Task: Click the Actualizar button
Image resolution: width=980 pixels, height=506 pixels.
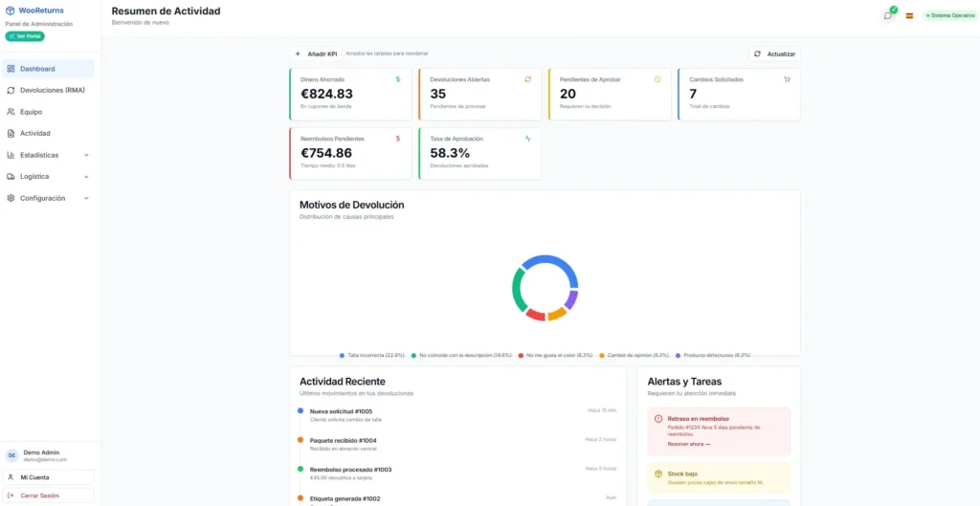Action: click(774, 54)
